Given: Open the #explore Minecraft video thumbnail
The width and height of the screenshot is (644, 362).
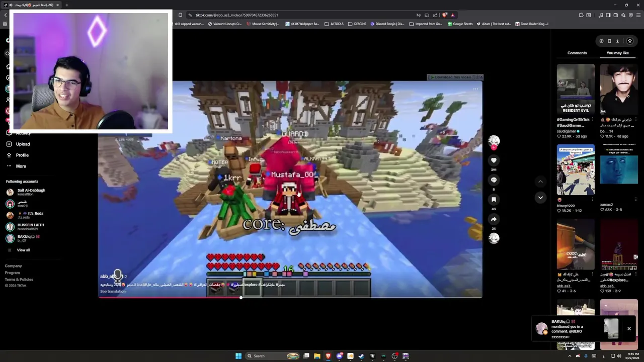Looking at the screenshot, I should point(619,245).
